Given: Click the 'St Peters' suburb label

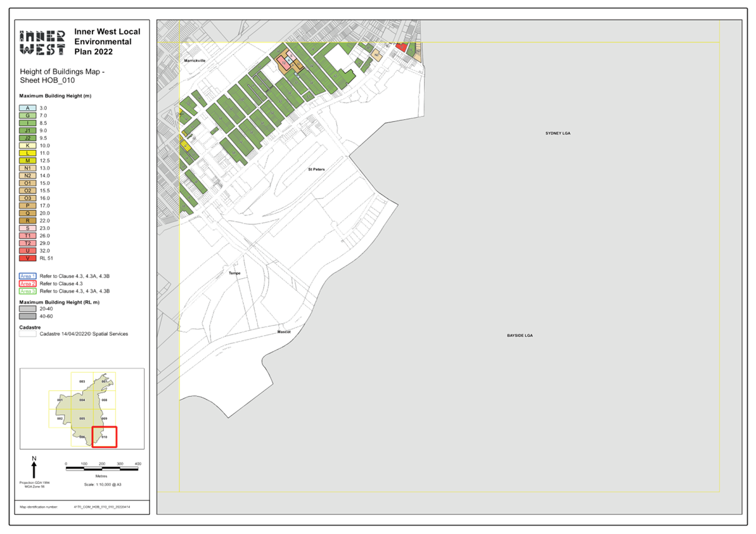Looking at the screenshot, I should tap(316, 170).
